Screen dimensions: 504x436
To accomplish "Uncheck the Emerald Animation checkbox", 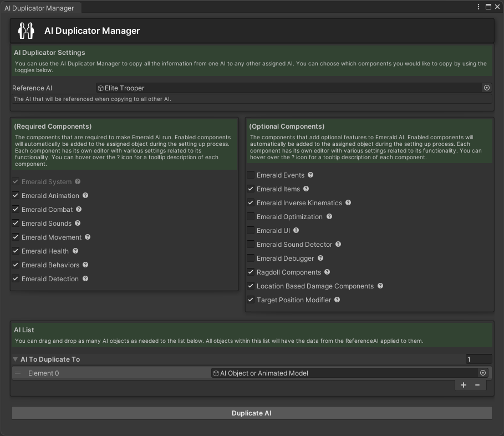I will [16, 195].
